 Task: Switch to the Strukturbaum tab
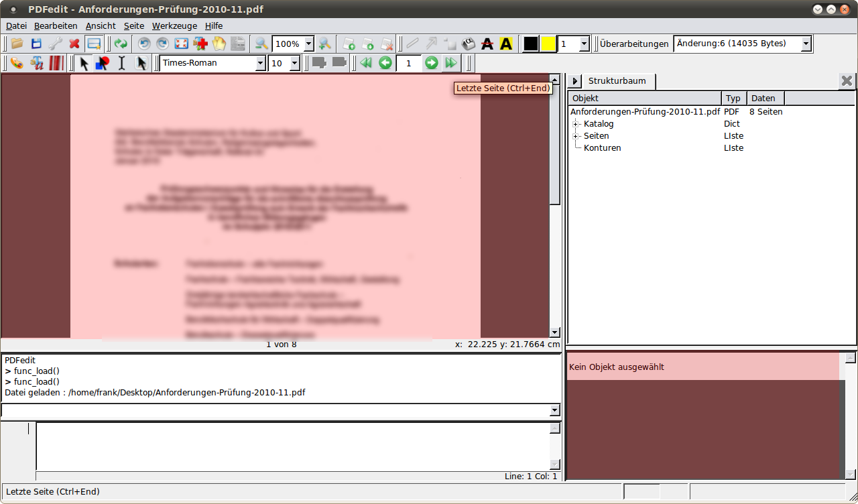(x=617, y=81)
